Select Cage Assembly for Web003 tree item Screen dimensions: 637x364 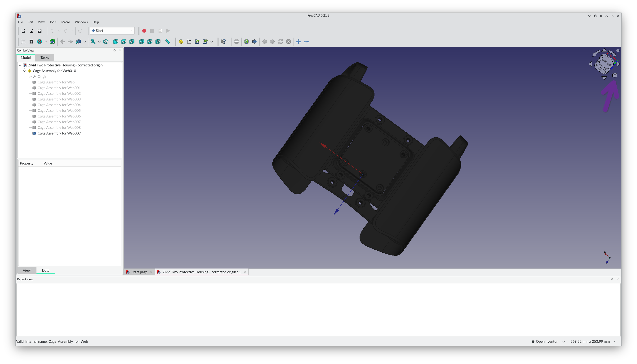[x=59, y=99]
